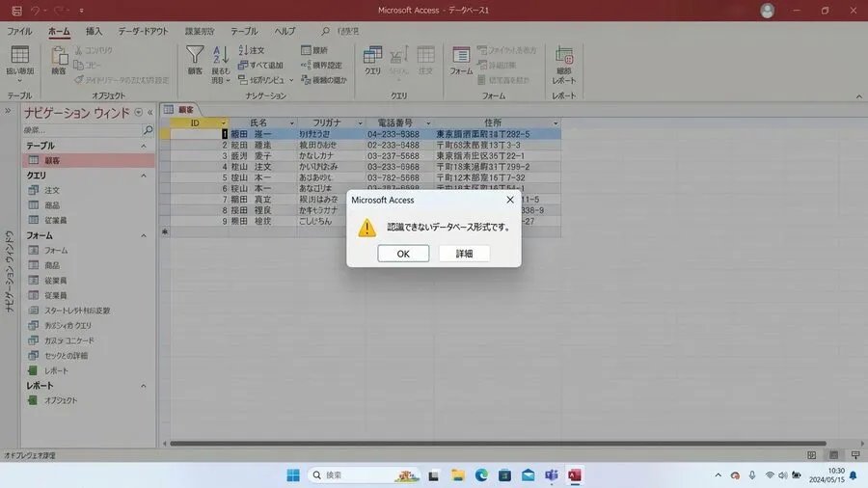
Task: Click the すべて追加 ribbon command
Action: (260, 65)
